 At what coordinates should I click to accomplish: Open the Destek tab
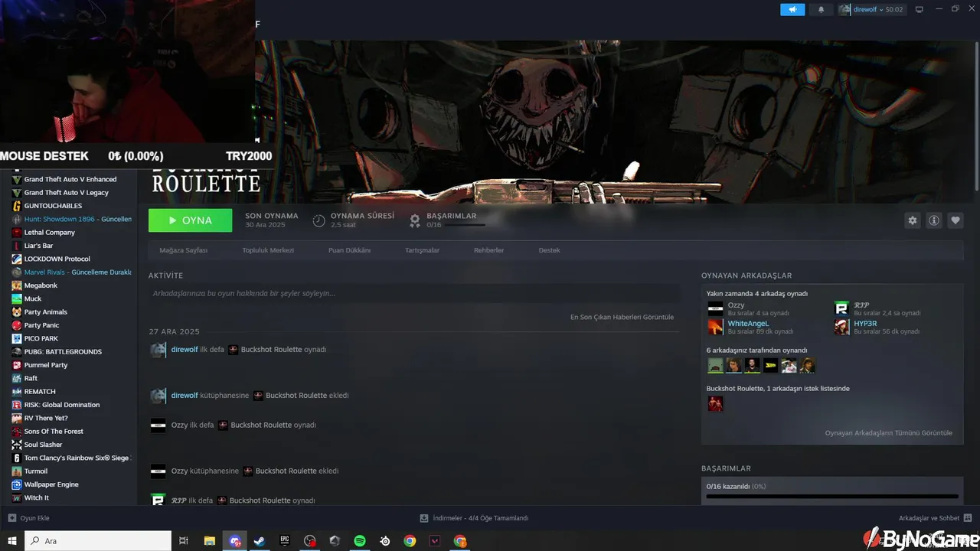[x=549, y=250]
